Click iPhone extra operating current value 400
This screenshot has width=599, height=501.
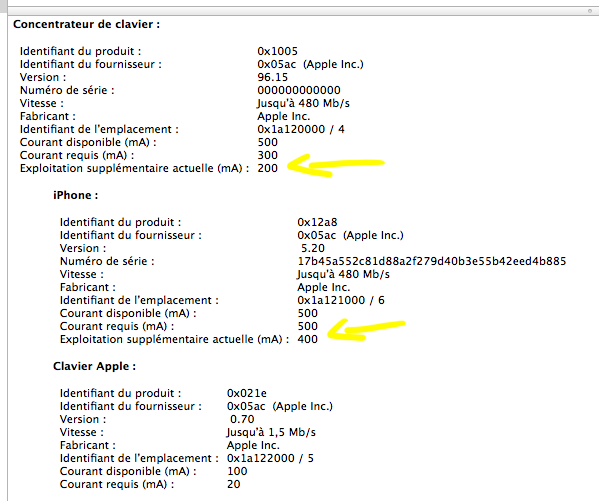(308, 339)
